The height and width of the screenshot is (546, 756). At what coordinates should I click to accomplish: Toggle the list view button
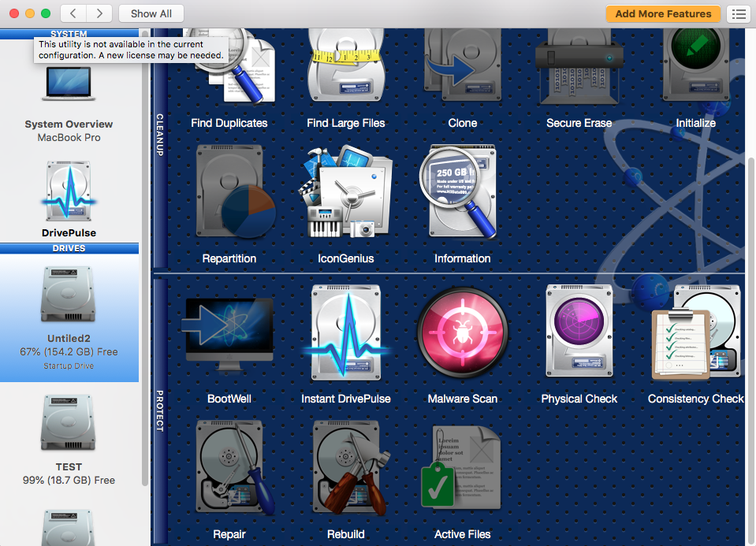click(x=739, y=13)
